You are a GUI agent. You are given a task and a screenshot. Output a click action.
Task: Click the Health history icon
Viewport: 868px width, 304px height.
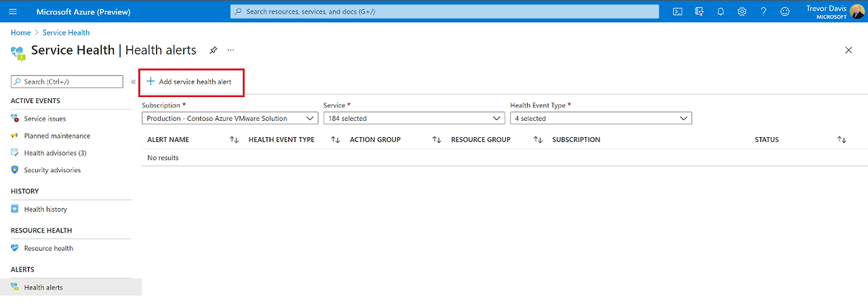coord(15,209)
